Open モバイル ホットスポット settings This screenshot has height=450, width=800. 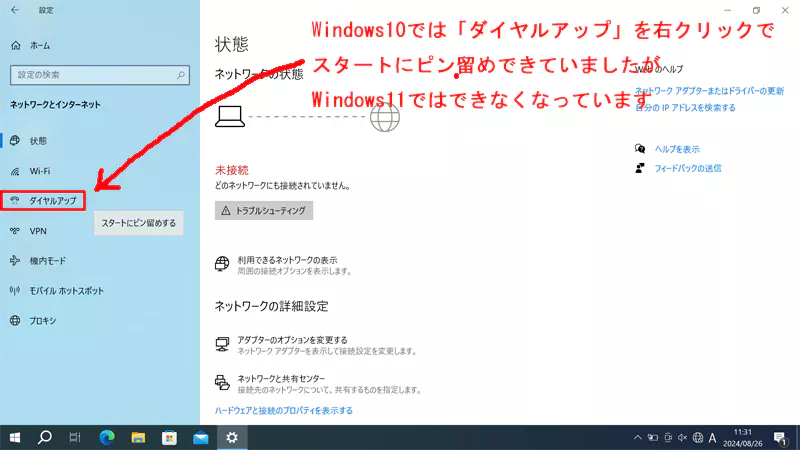tap(66, 291)
